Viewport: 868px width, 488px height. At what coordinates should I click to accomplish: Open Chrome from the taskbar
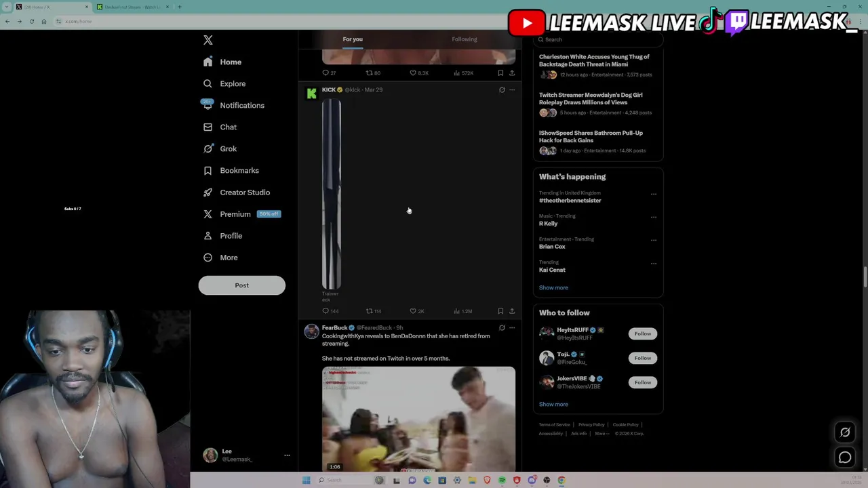tap(561, 480)
